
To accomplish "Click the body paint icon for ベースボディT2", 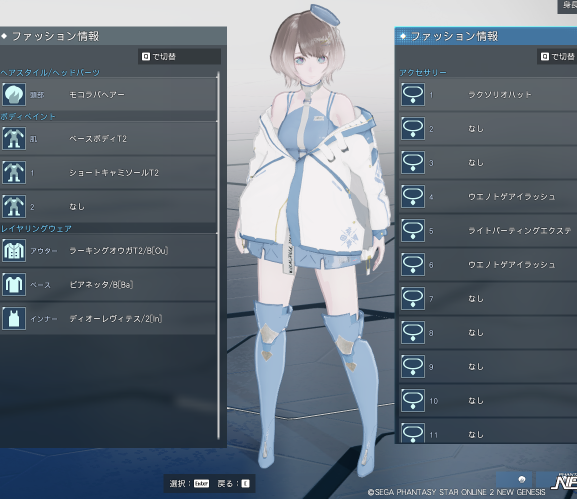I will [14, 139].
